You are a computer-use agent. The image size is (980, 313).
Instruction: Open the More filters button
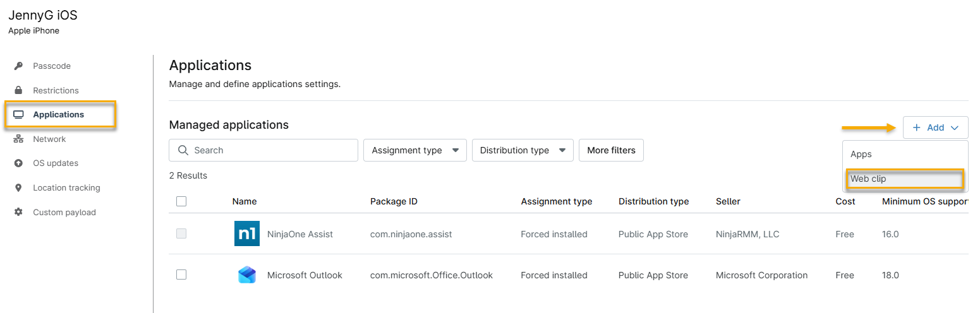tap(610, 150)
